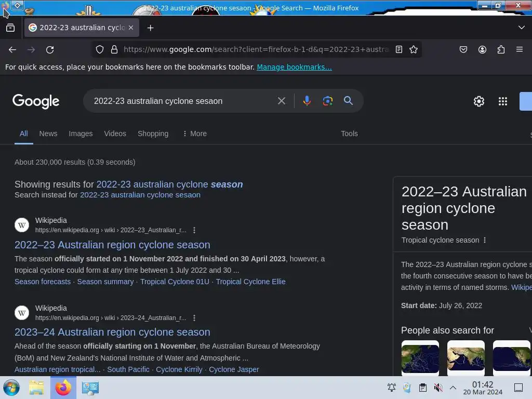
Task: Toggle the muted volume tray icon
Action: [438, 388]
